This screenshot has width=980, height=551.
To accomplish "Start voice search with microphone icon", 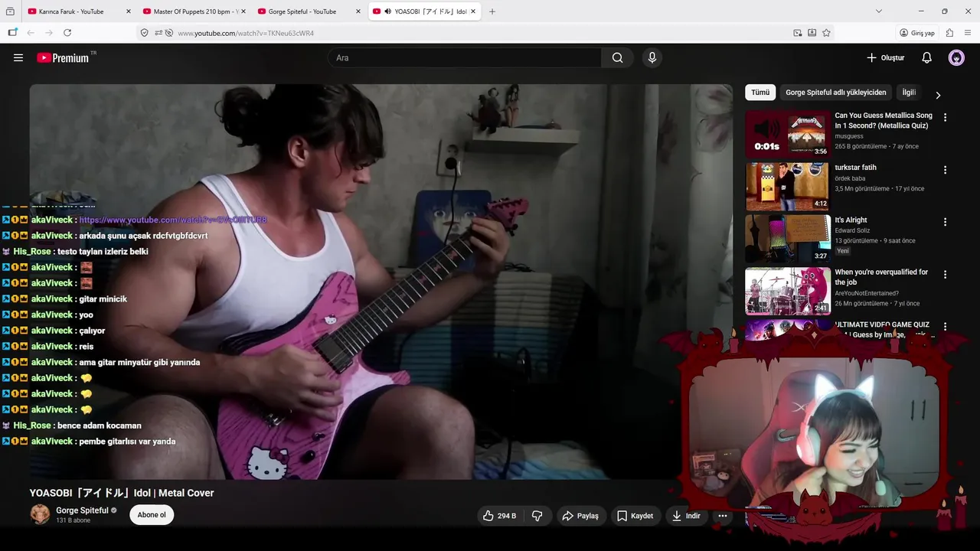I will point(652,57).
